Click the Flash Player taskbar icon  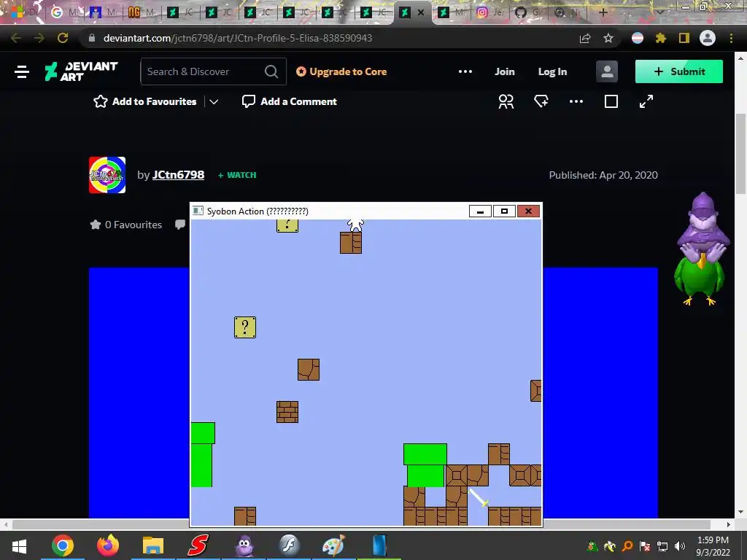pyautogui.click(x=289, y=546)
